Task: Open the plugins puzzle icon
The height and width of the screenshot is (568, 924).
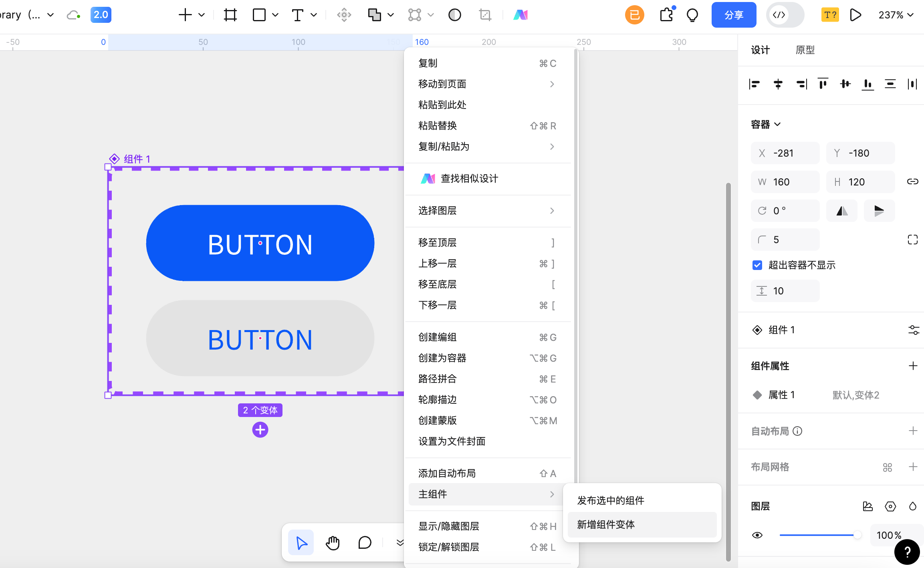Action: pos(667,15)
